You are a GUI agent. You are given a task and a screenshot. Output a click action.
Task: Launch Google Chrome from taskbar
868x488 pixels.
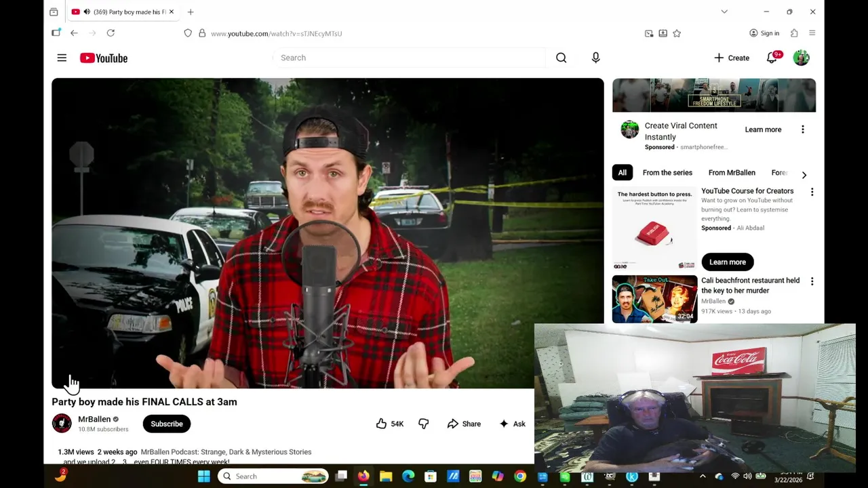tap(520, 476)
